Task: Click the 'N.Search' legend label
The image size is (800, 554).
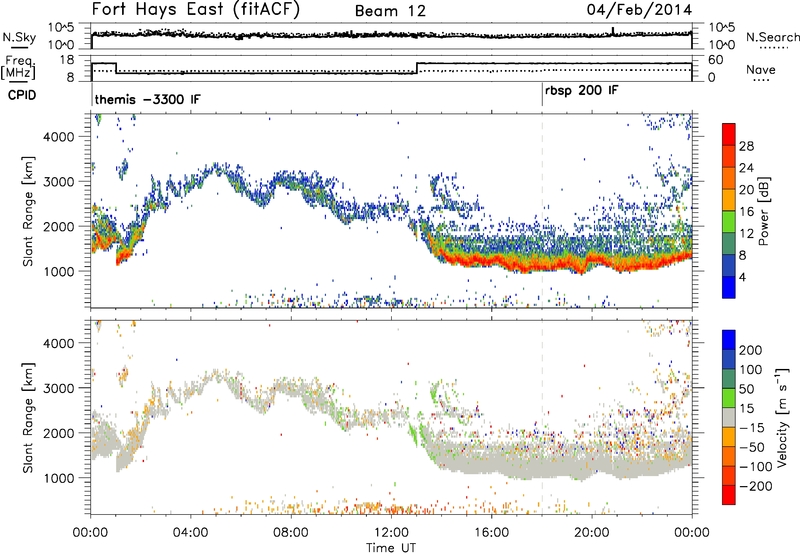Action: [772, 37]
